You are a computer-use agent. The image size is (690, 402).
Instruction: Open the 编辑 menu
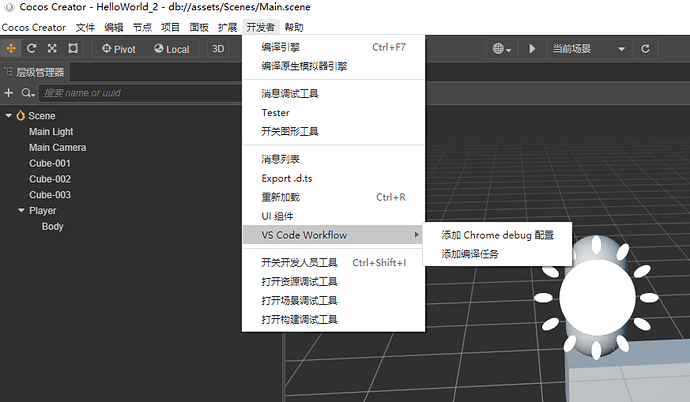pos(114,27)
